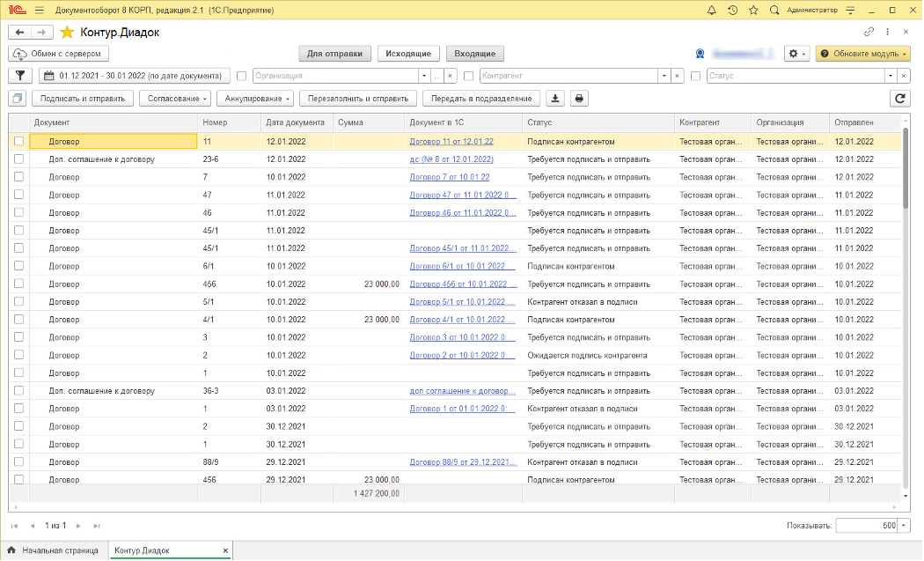
Task: Click the print icon button
Action: pyautogui.click(x=579, y=99)
